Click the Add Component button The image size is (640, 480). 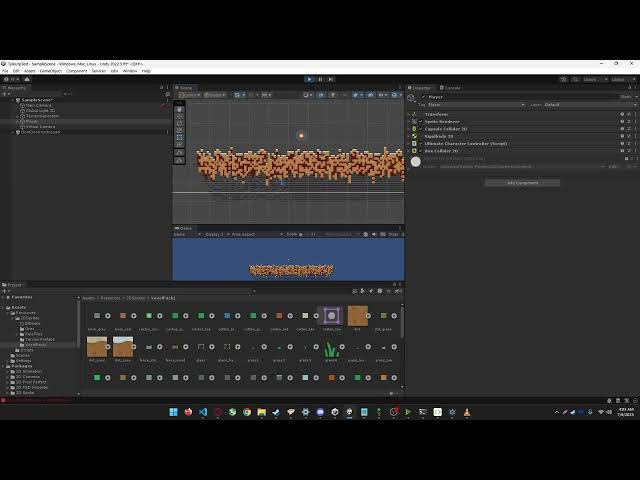(x=522, y=183)
